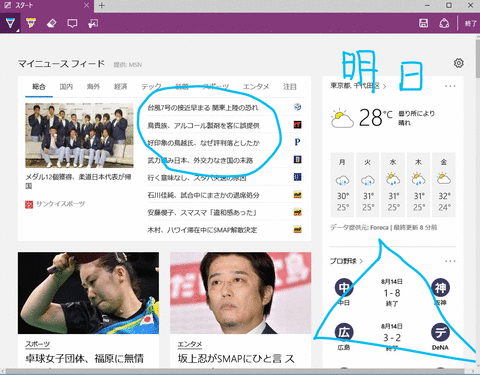Open judo team photo story
This screenshot has height=375, width=480.
(79, 135)
